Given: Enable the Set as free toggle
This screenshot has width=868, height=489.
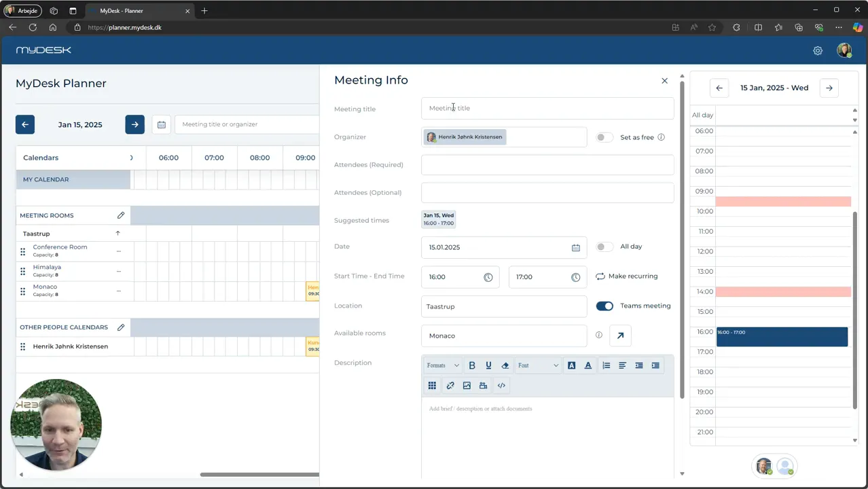Looking at the screenshot, I should [x=604, y=137].
